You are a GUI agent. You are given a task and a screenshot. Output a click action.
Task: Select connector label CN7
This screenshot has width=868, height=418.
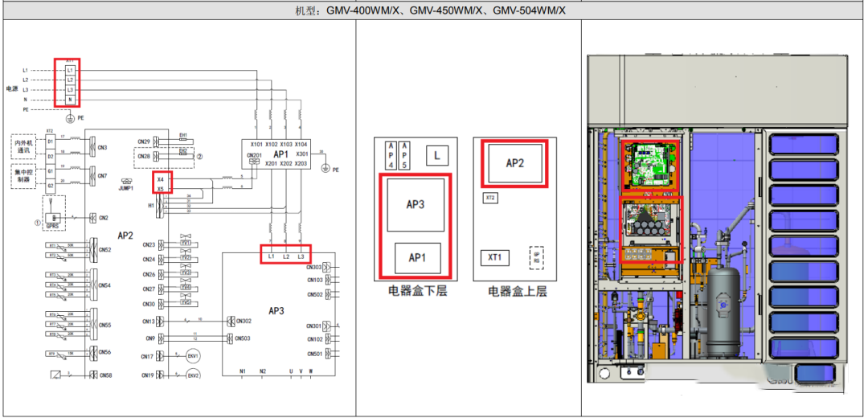(x=103, y=175)
